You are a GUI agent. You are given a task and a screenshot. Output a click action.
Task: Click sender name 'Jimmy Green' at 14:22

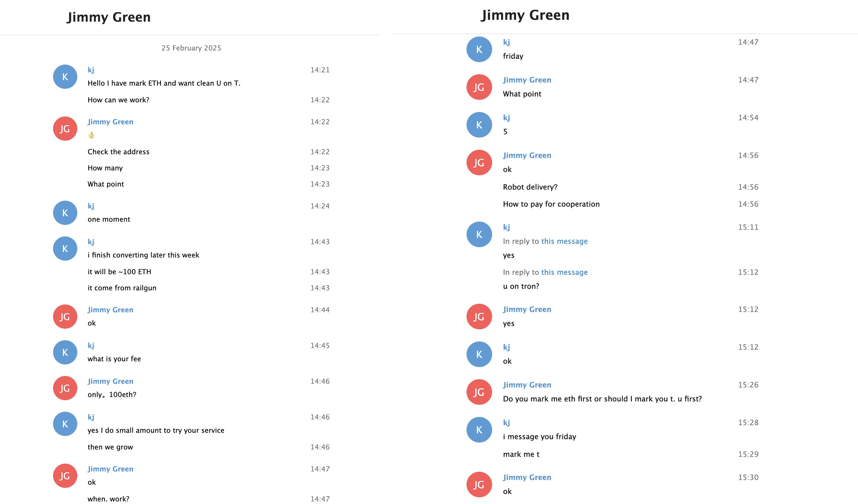[x=110, y=122]
